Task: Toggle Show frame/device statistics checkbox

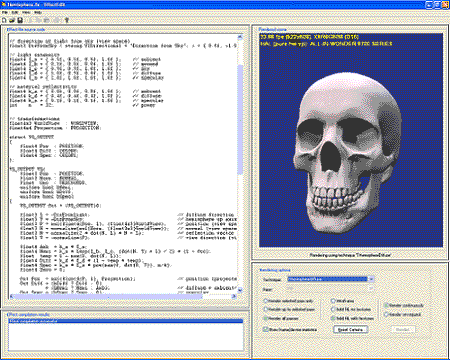Action: pos(290,329)
